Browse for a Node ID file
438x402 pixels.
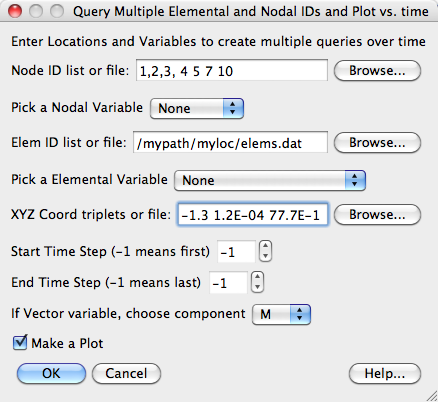(x=377, y=71)
